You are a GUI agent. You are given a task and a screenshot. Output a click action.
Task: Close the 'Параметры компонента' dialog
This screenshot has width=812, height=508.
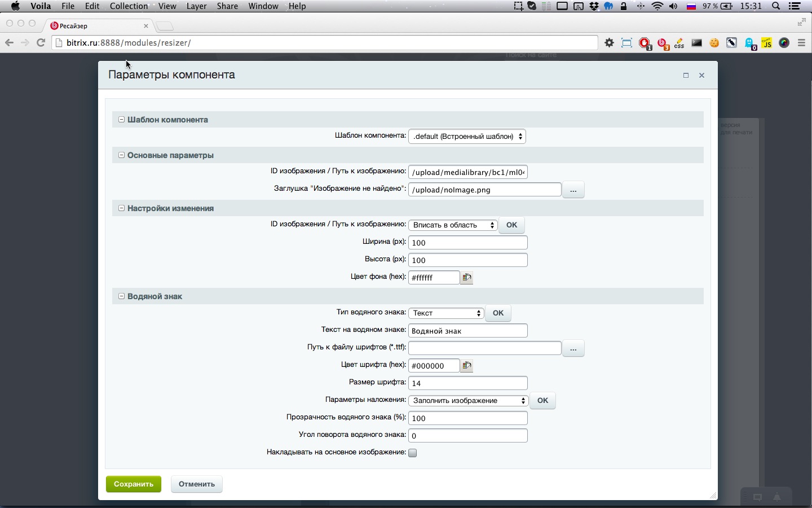point(701,75)
